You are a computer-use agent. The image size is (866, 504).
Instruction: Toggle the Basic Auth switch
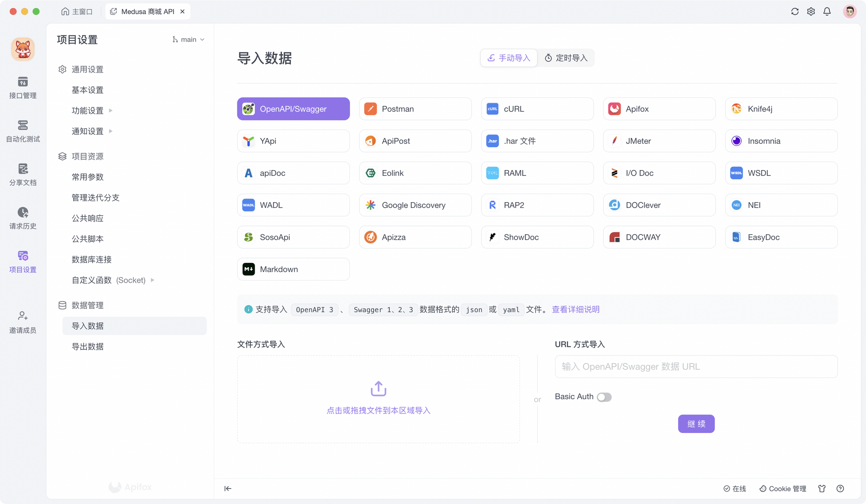click(604, 396)
